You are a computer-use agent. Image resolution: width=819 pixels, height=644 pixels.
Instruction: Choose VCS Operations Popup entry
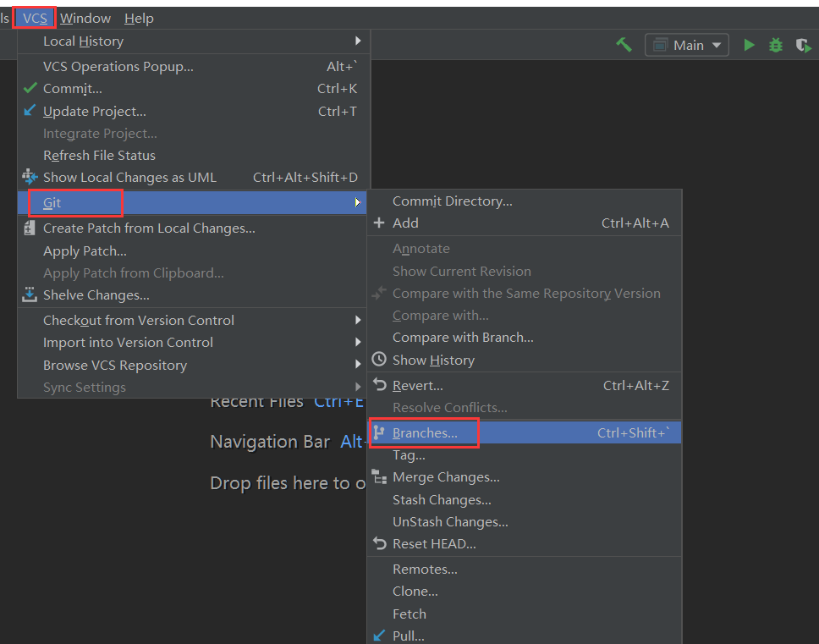tap(194, 67)
